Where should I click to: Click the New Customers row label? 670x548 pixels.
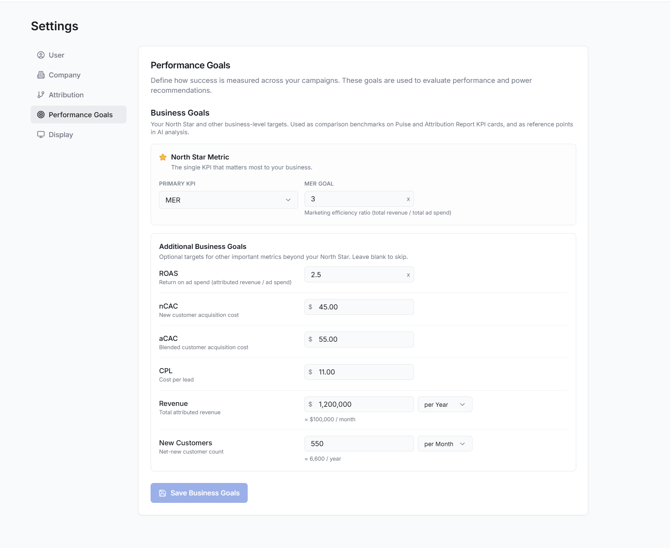(x=185, y=443)
